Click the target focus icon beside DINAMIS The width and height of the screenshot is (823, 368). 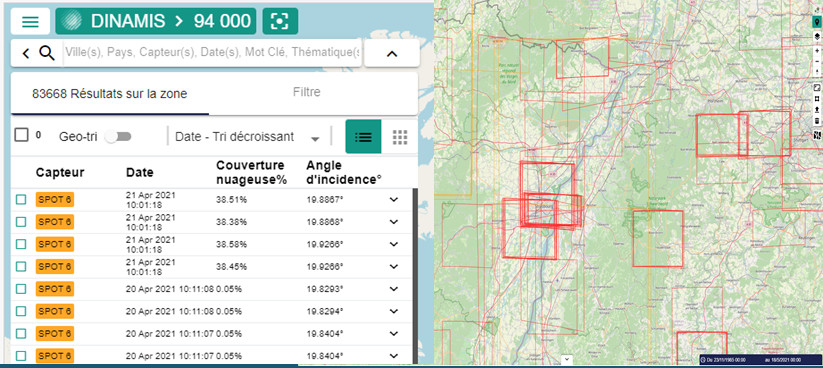point(280,22)
